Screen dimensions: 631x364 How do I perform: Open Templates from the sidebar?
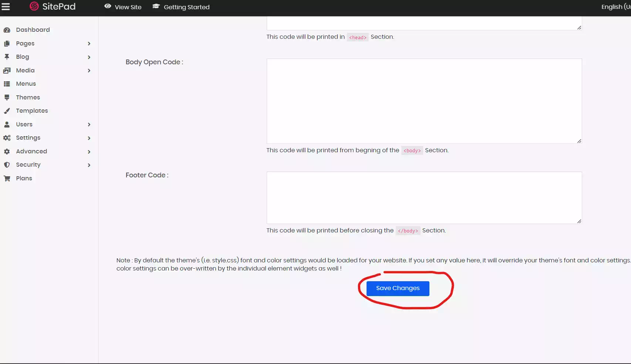32,110
